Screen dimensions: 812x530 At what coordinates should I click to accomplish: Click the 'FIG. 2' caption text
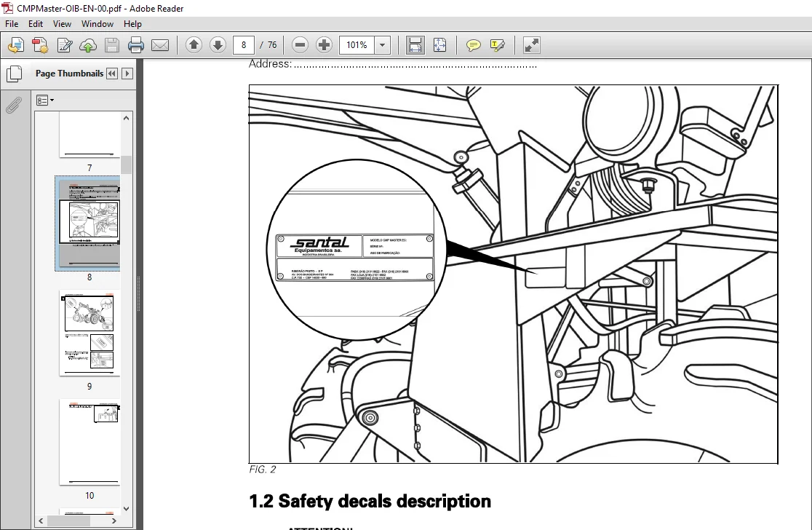click(x=262, y=470)
